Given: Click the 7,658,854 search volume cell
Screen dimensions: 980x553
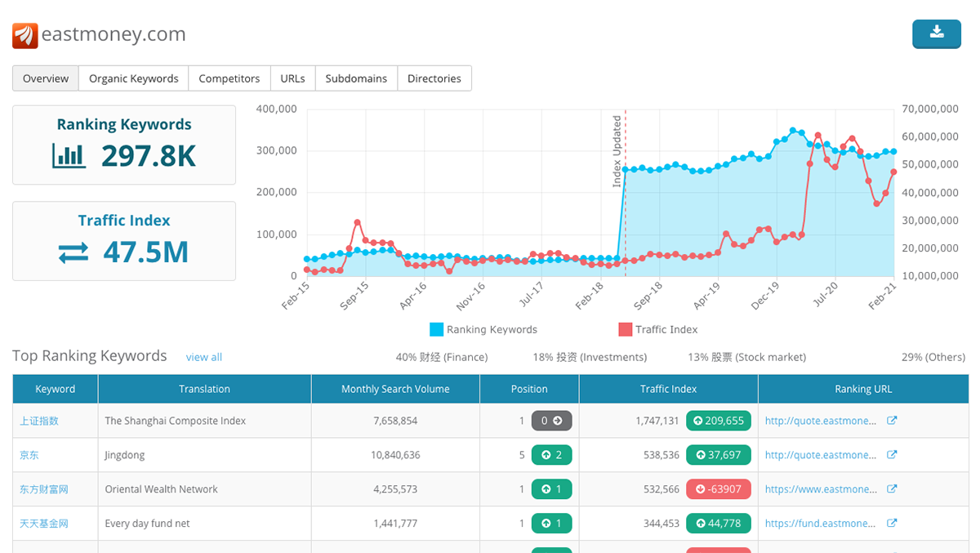Looking at the screenshot, I should pyautogui.click(x=395, y=421).
